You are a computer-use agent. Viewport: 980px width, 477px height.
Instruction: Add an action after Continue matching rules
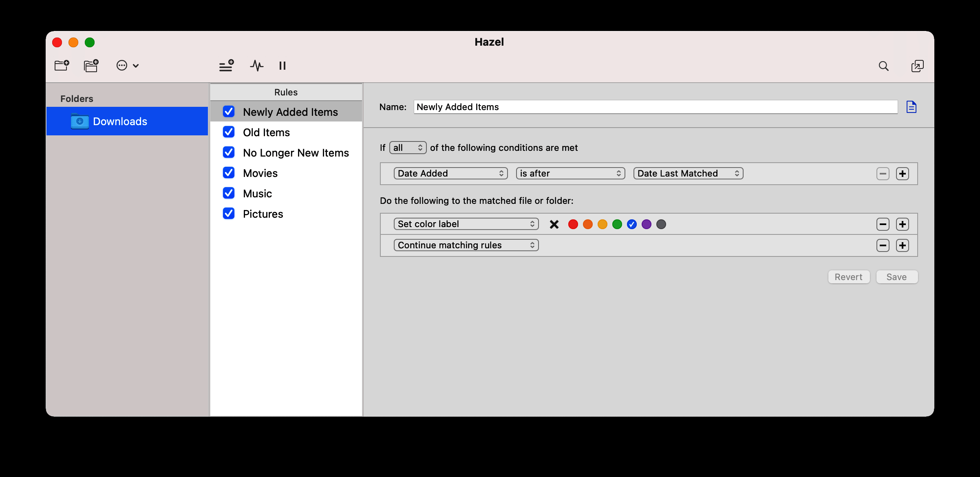[903, 245]
